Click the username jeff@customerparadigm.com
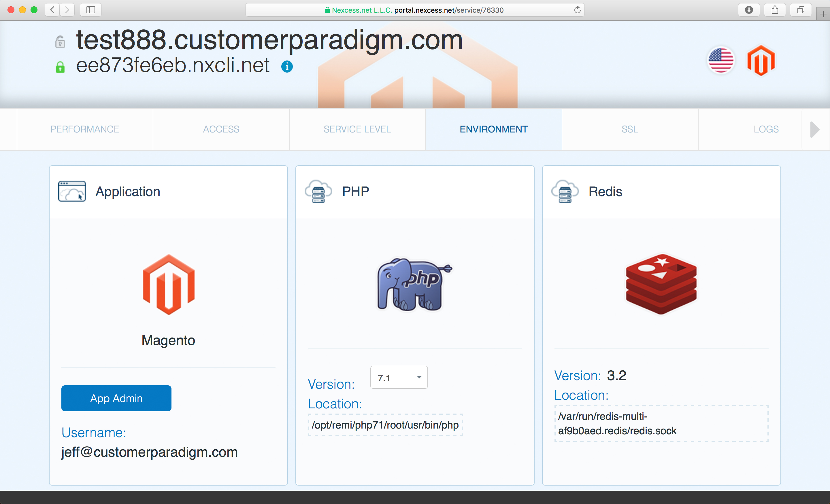830x504 pixels. click(150, 452)
